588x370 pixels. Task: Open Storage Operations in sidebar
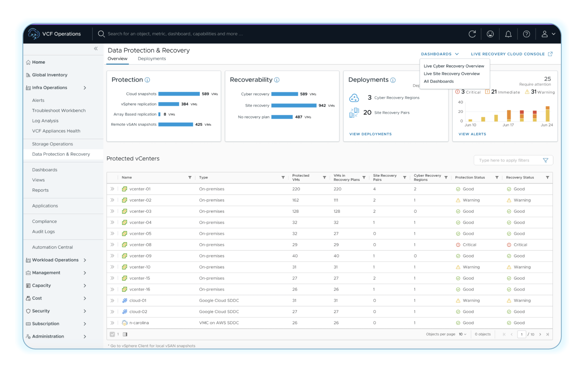(x=52, y=144)
